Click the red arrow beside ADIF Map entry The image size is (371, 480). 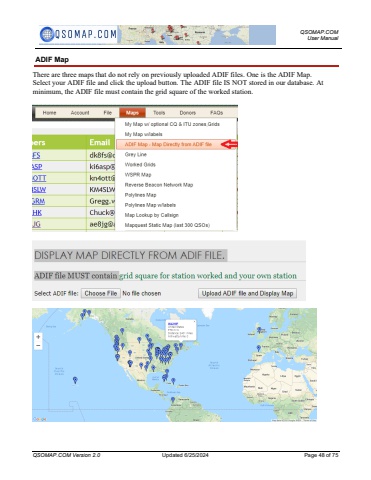pyautogui.click(x=230, y=144)
